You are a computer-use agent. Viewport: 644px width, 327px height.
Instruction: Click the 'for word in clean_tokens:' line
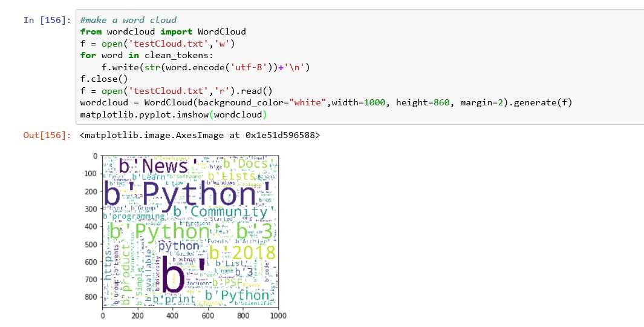click(x=147, y=55)
